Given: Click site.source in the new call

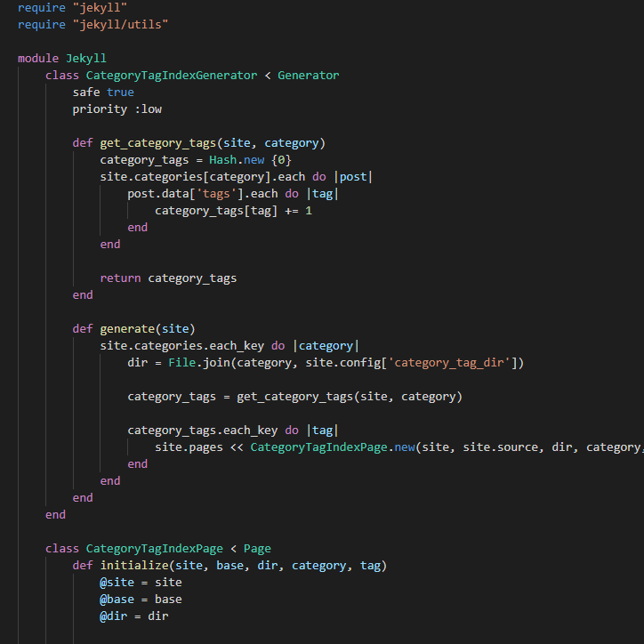Looking at the screenshot, I should click(500, 447).
